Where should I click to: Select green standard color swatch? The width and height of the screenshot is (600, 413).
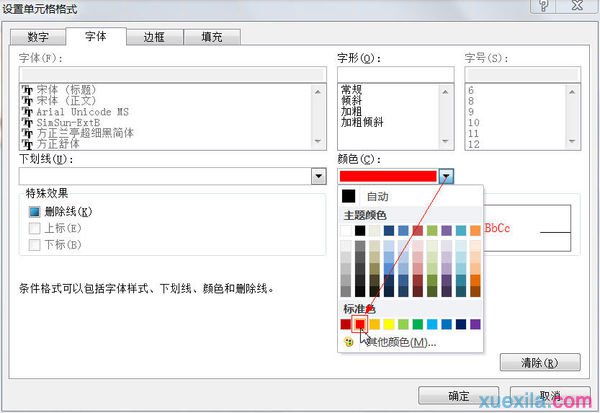point(417,324)
